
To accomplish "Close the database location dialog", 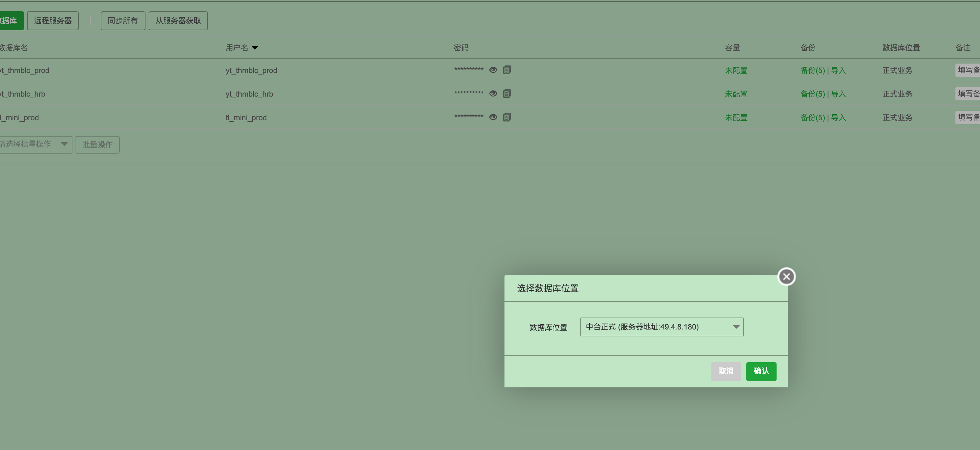I will coord(786,277).
